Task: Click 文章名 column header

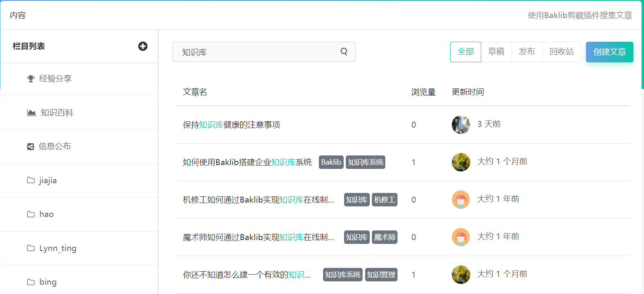Action: (195, 92)
